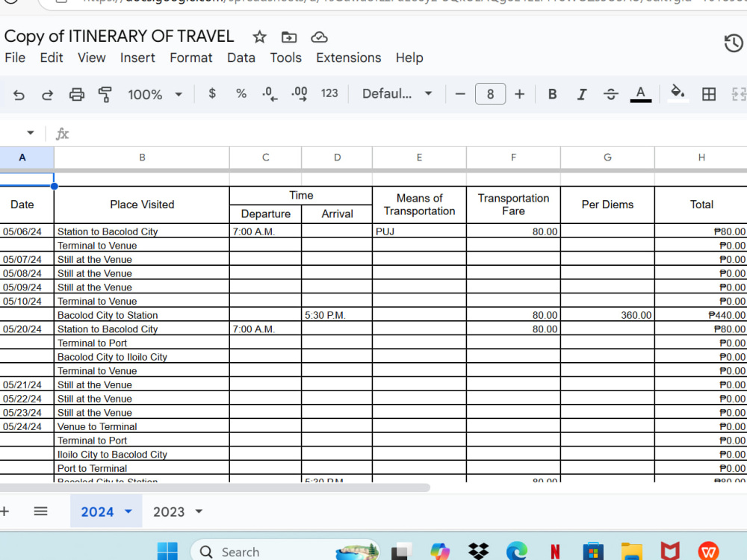Viewport: 747px width, 560px height.
Task: Increase font size with plus button
Action: [519, 94]
